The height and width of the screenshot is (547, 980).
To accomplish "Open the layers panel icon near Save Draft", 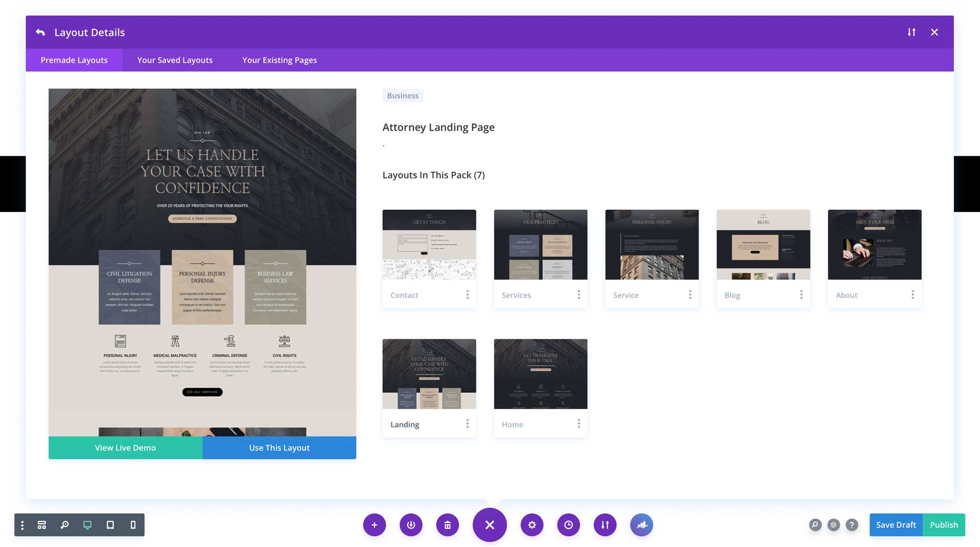I will coord(833,525).
